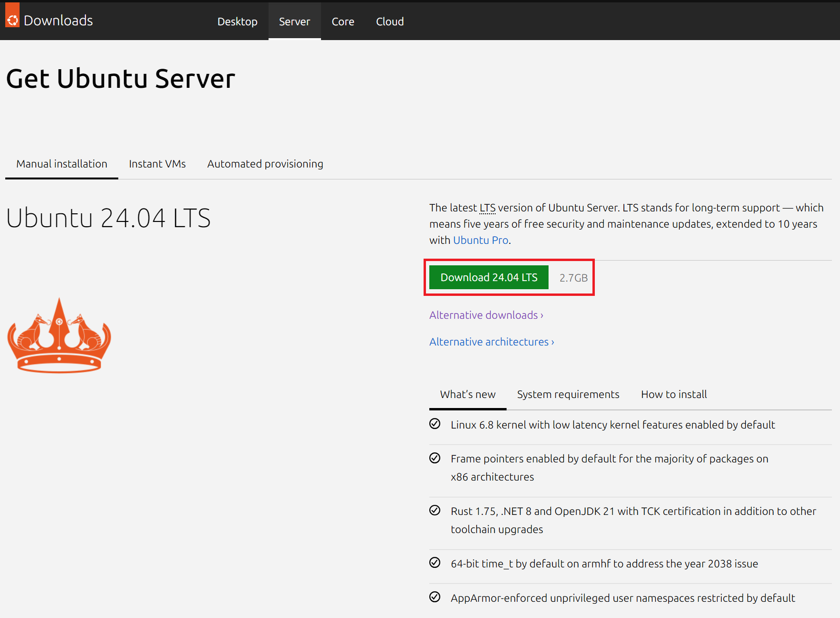Switch to Instant VMs tab
This screenshot has height=618, width=840.
click(157, 164)
